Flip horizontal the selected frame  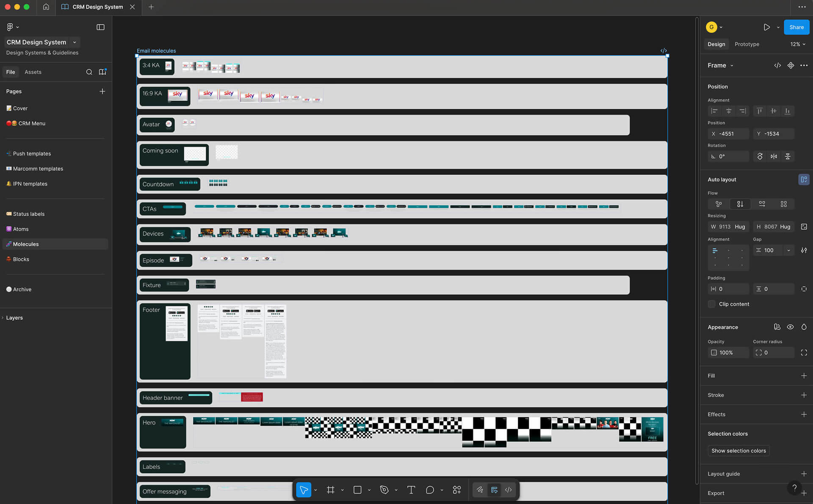point(774,156)
